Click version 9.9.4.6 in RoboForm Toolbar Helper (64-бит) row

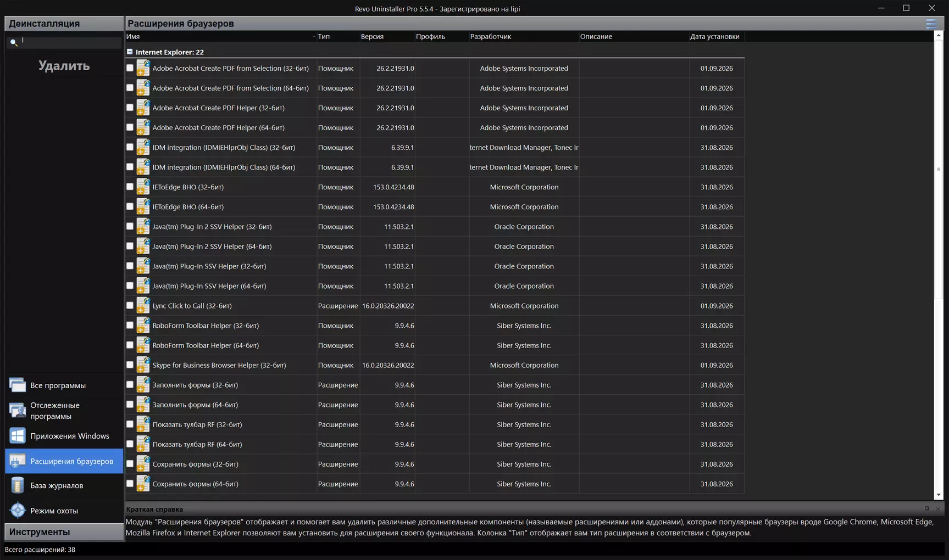[x=404, y=345]
